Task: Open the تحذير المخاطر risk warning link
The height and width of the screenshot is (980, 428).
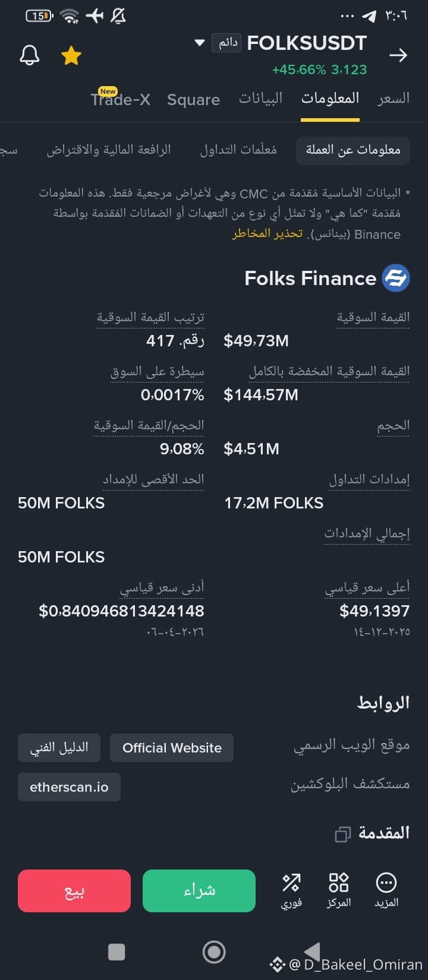Action: pyautogui.click(x=267, y=233)
